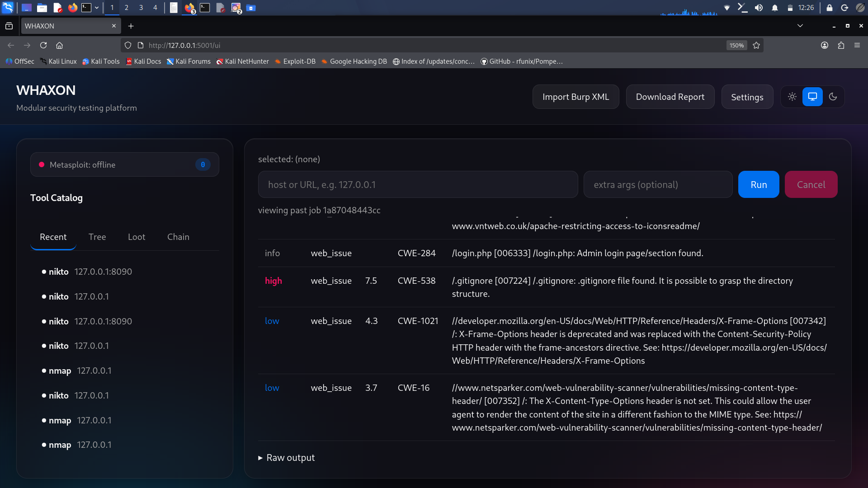The image size is (868, 488).
Task: Open the Loot tab
Action: click(x=137, y=237)
